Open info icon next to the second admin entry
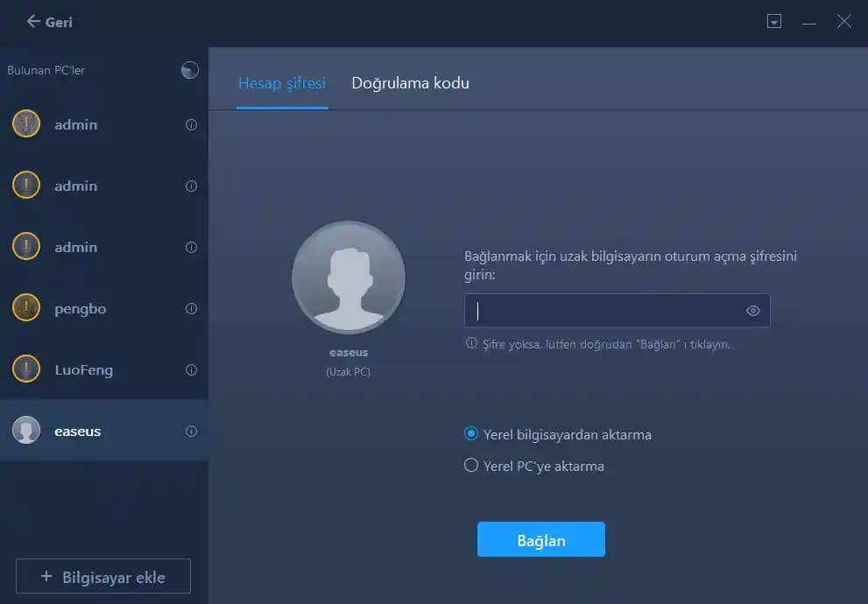868x604 pixels. [x=192, y=186]
